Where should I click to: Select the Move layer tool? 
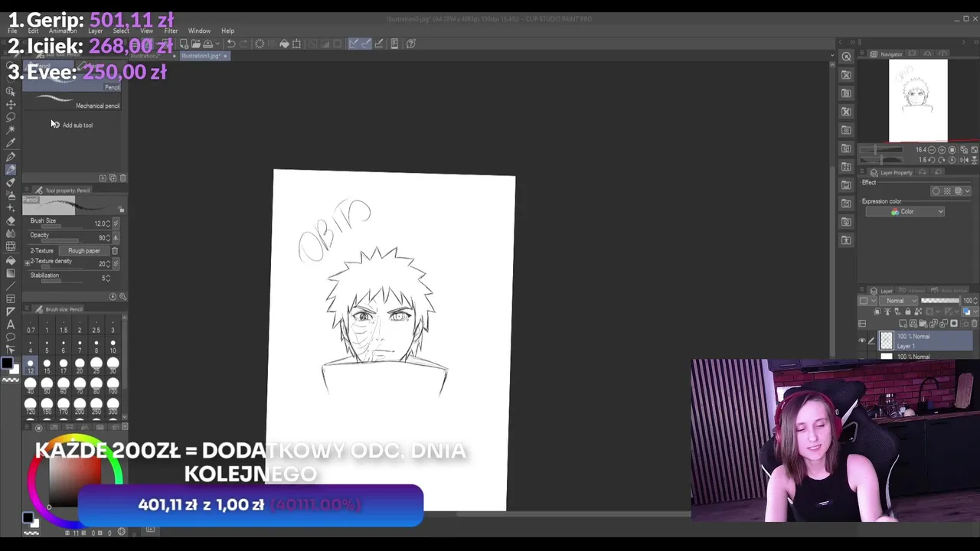(11, 104)
